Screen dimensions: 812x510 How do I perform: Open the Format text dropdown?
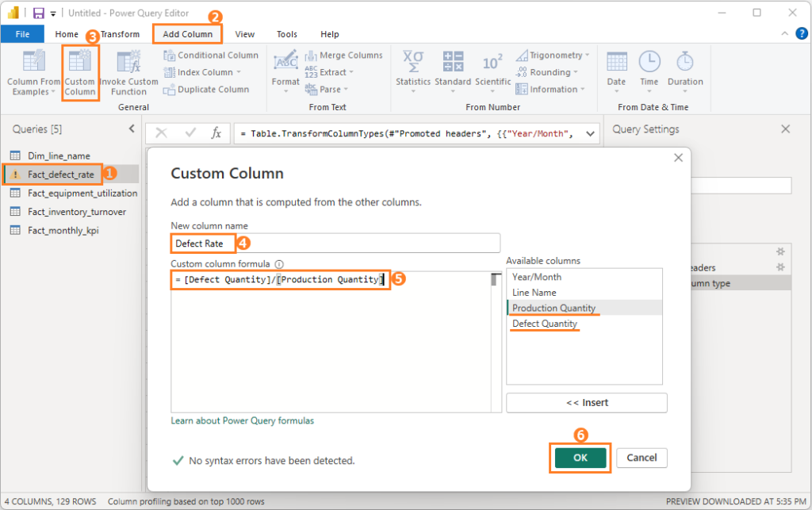pyautogui.click(x=285, y=72)
